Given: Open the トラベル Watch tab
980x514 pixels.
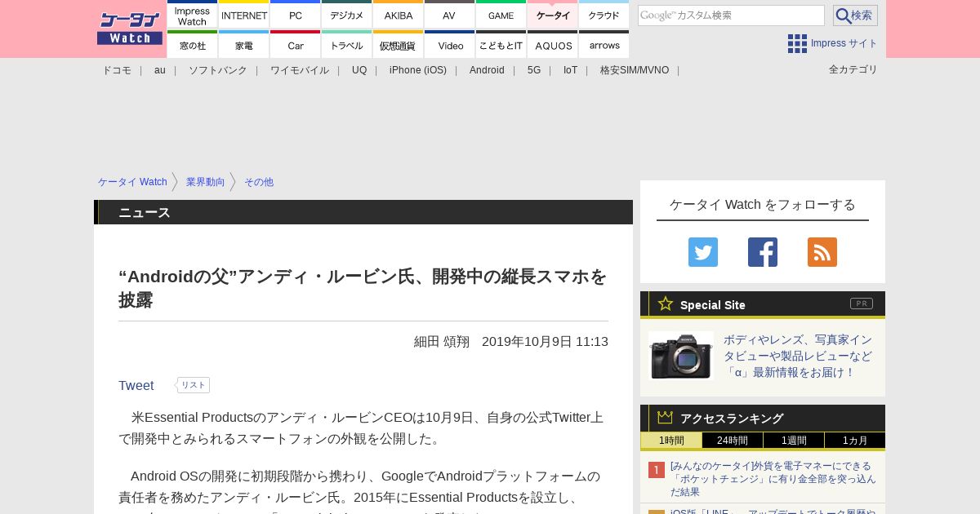Looking at the screenshot, I should (x=347, y=45).
